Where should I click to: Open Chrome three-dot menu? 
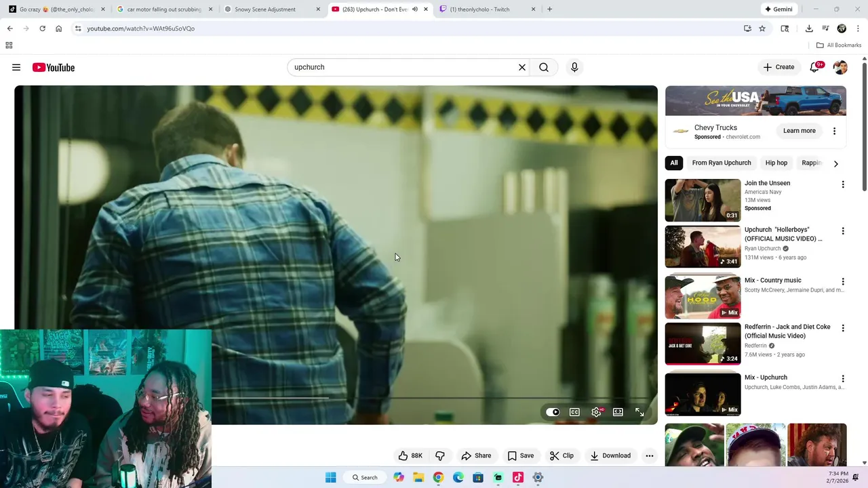pyautogui.click(x=858, y=28)
